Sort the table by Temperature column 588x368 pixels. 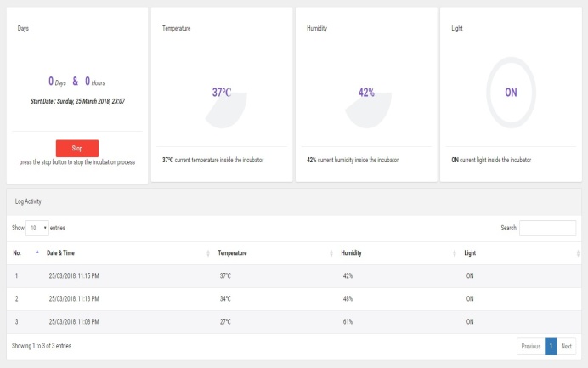[272, 253]
